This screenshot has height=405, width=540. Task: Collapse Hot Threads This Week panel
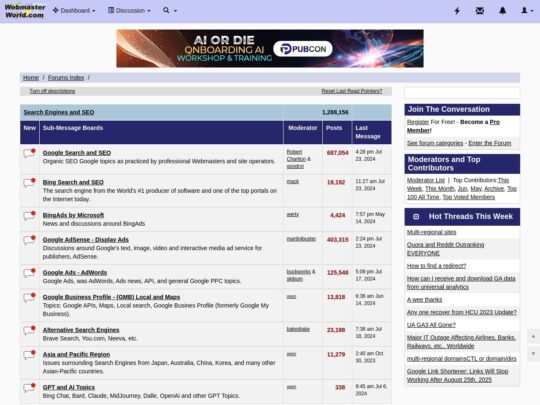(x=416, y=217)
